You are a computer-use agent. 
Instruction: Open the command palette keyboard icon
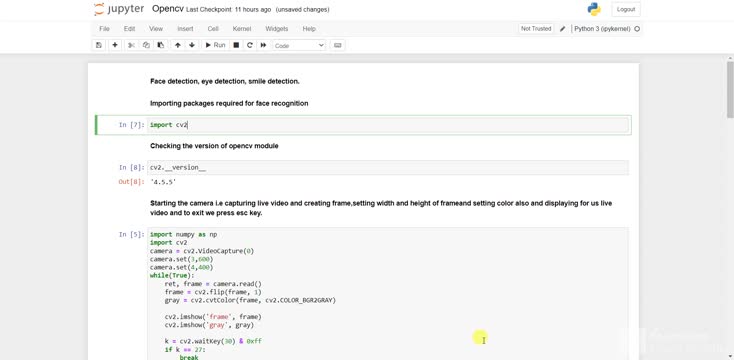338,45
